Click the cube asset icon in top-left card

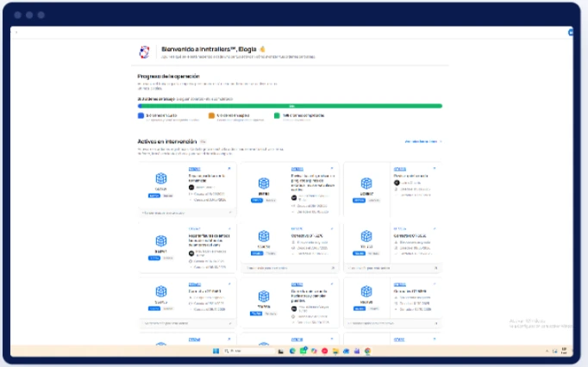point(161,178)
